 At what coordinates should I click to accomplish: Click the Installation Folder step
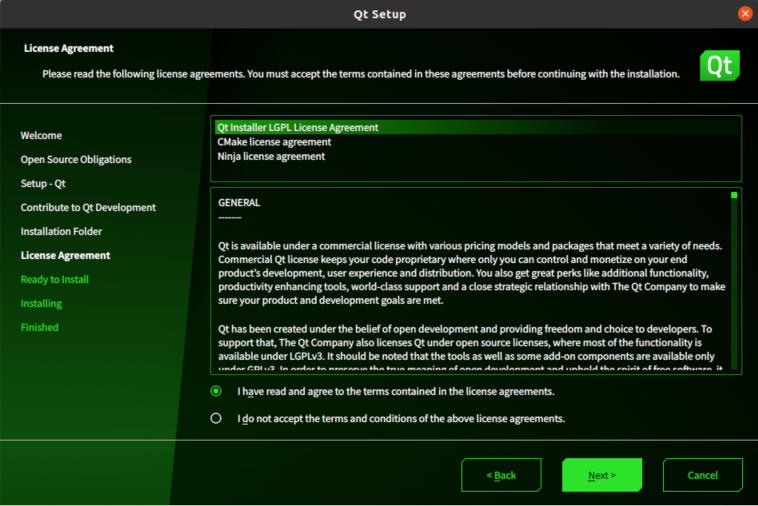pyautogui.click(x=61, y=231)
